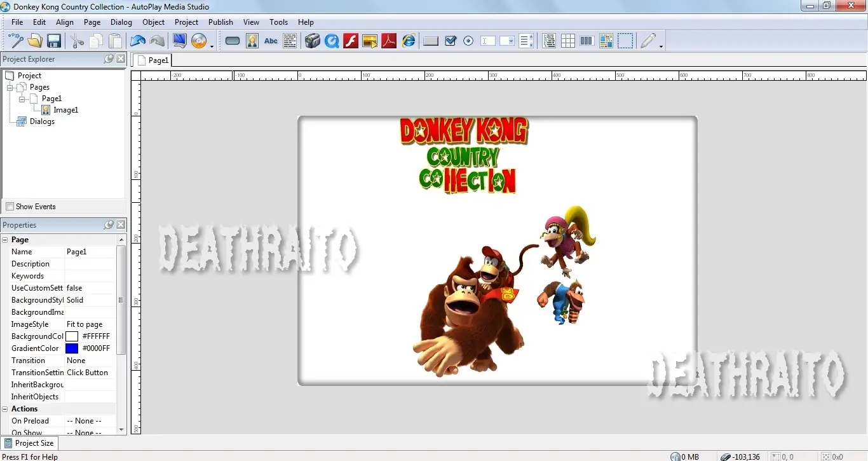Insert a new Image object
Screen dimensions: 868x461
point(252,41)
